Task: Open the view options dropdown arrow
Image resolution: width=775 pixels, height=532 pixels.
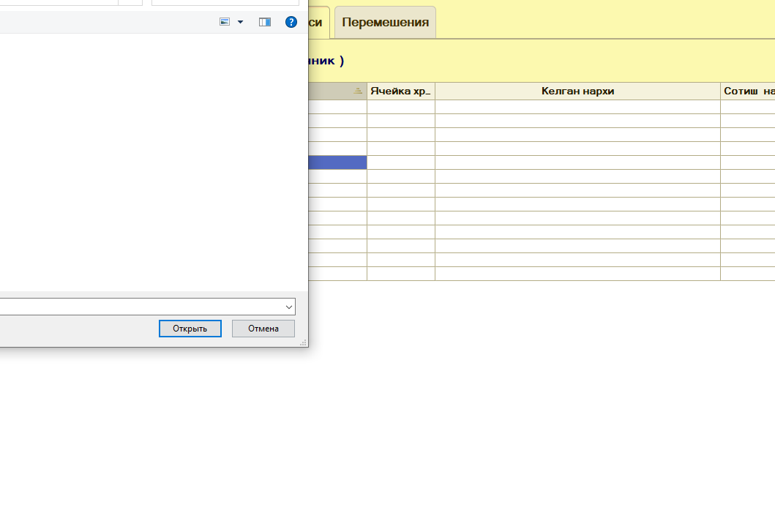Action: (240, 22)
